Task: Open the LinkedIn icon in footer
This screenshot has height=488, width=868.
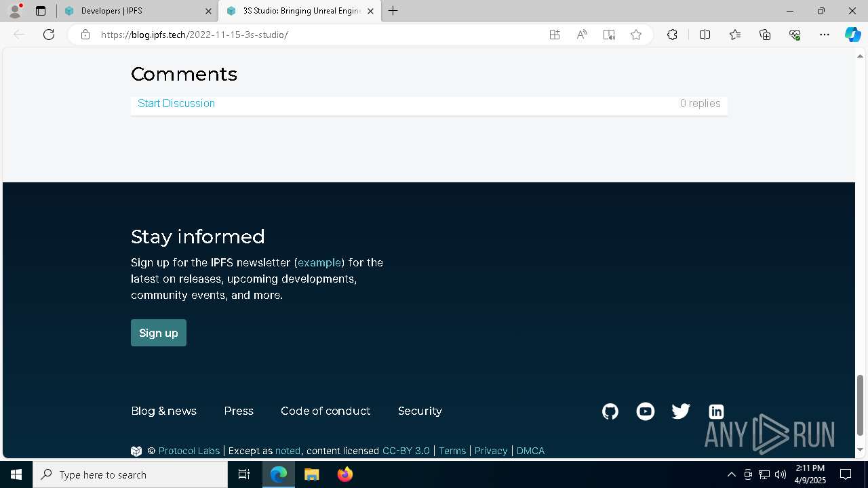Action: click(716, 411)
